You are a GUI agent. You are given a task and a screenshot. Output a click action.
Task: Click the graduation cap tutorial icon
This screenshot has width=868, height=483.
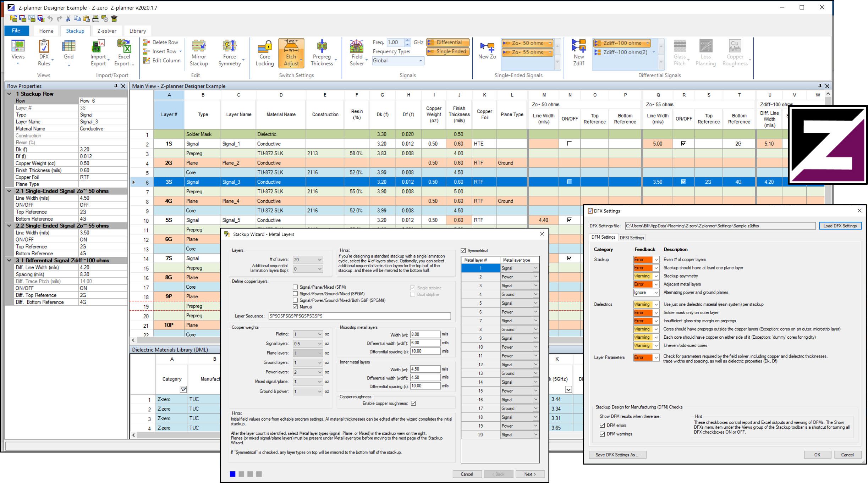click(114, 18)
